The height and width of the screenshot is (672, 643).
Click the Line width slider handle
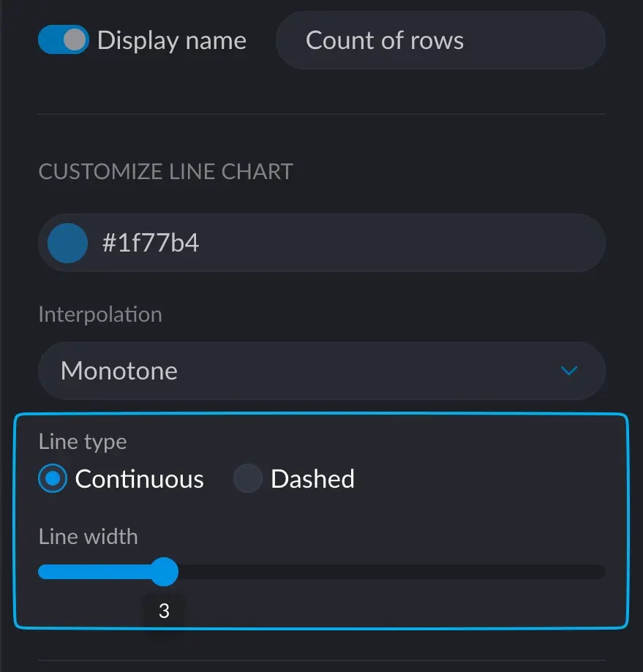(x=164, y=571)
